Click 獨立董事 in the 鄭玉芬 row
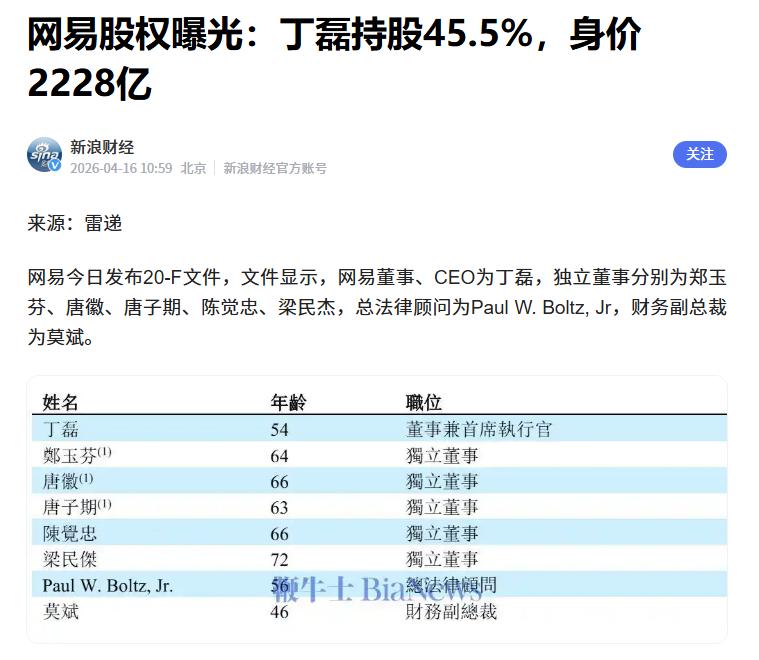Viewport: 759px width, 660px height. 442,455
